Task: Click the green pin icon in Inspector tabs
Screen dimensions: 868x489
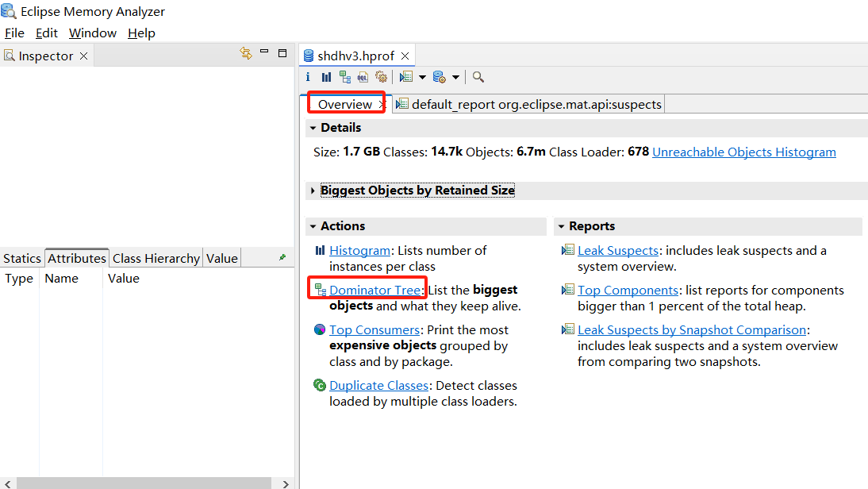Action: 282,257
